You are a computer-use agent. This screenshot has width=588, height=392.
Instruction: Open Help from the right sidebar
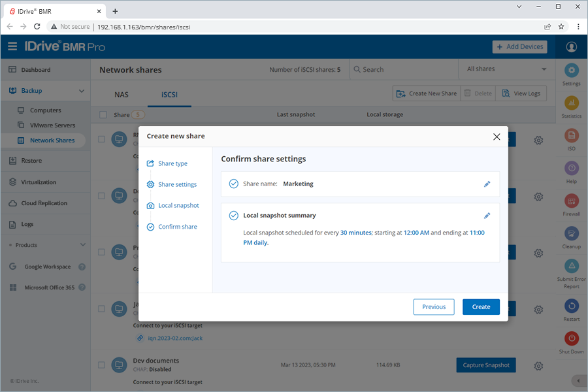click(571, 169)
